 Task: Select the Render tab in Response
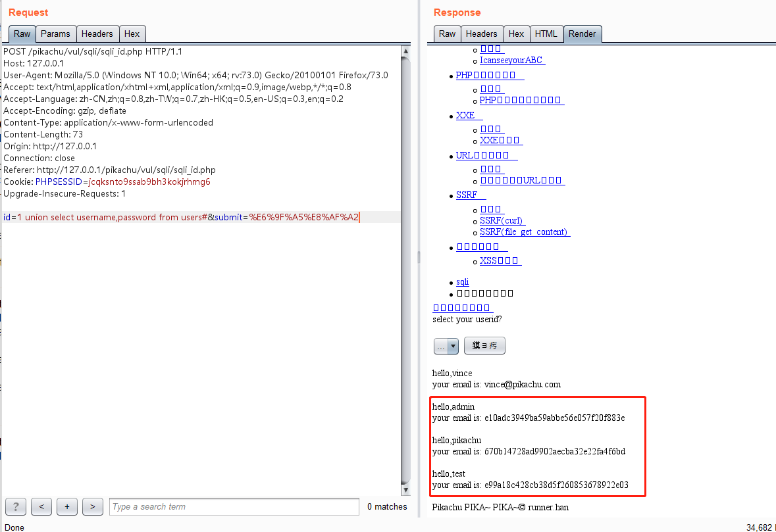582,34
